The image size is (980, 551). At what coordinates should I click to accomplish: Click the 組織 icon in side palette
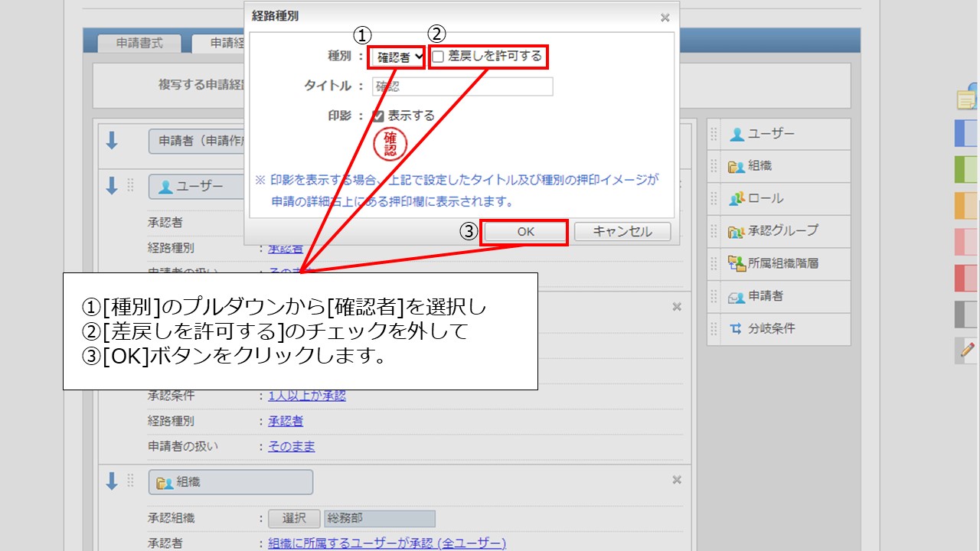coord(737,167)
